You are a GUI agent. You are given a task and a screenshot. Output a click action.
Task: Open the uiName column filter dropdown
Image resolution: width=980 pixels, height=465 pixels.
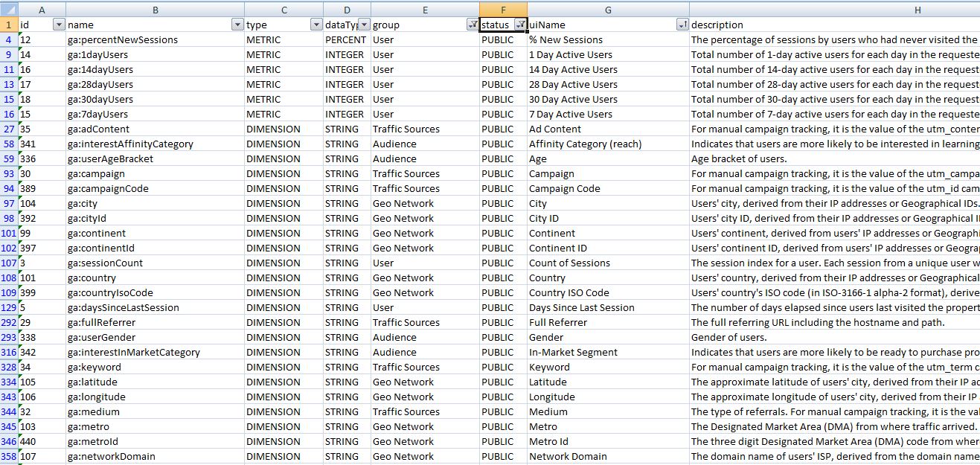click(682, 25)
